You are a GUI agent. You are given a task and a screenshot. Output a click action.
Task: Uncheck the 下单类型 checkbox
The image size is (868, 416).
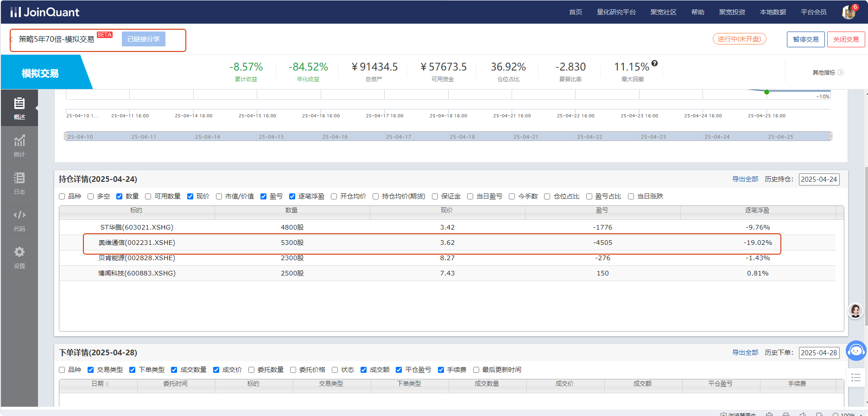(x=133, y=370)
